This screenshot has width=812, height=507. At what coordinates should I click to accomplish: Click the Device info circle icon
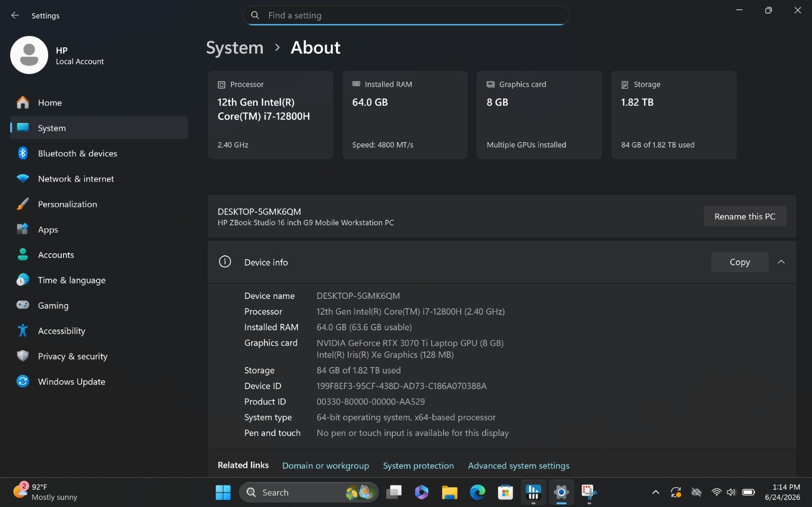click(x=225, y=262)
